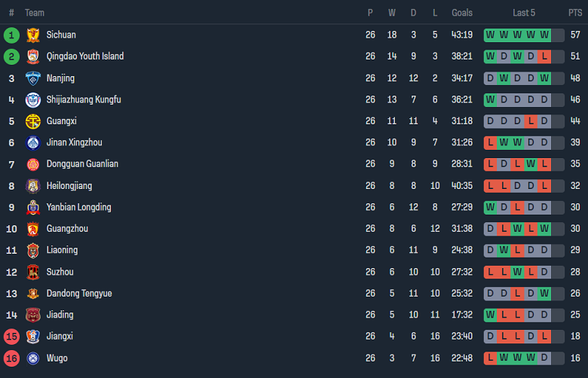Screen dimensions: 588x378
Task: Select the Liaoning team name
Action: (x=62, y=250)
